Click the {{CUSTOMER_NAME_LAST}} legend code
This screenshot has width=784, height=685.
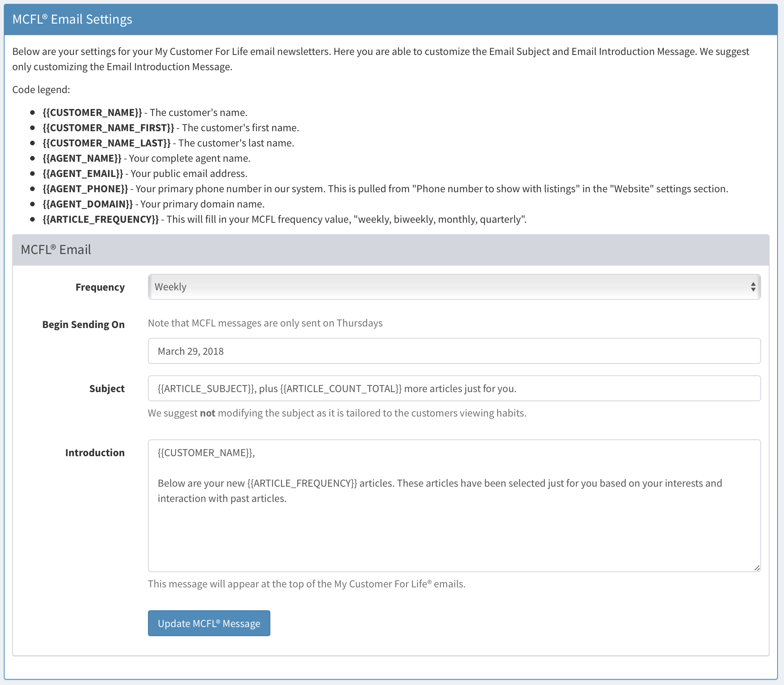click(107, 143)
